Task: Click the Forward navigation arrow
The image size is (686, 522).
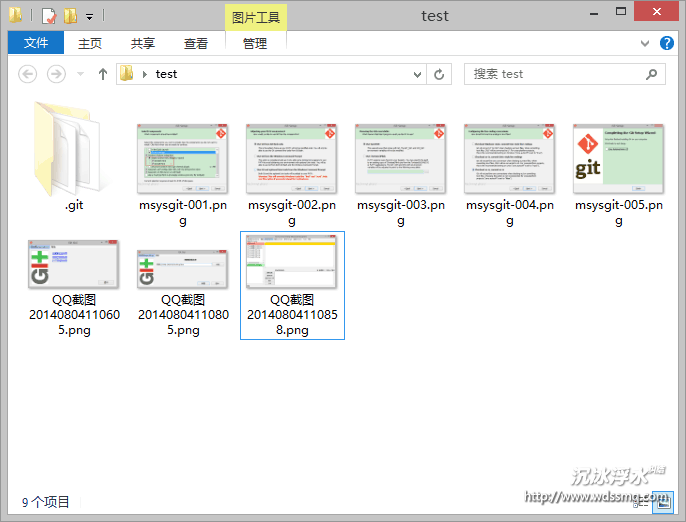Action: click(57, 74)
